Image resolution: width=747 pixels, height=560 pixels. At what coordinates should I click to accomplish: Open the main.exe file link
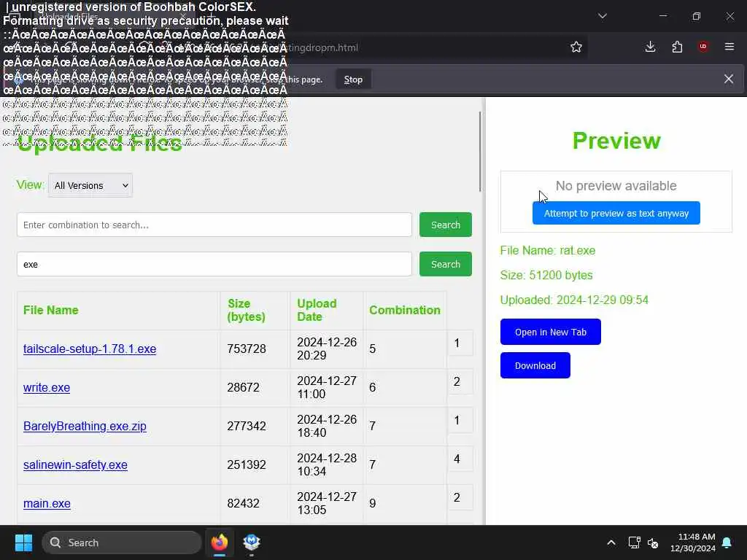tap(47, 503)
